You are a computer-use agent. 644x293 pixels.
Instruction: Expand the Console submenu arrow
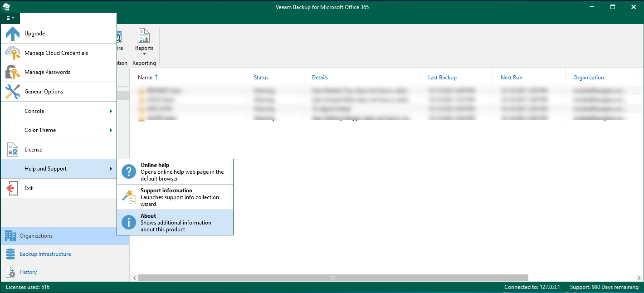pyautogui.click(x=111, y=111)
